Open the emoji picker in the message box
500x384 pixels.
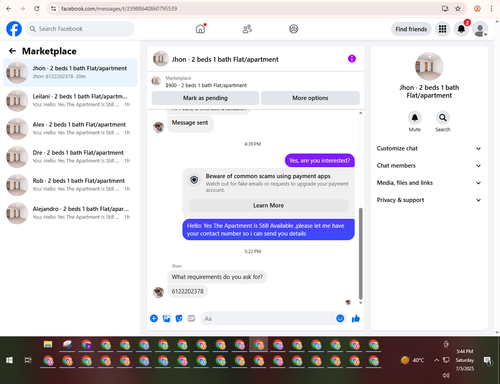tap(340, 318)
